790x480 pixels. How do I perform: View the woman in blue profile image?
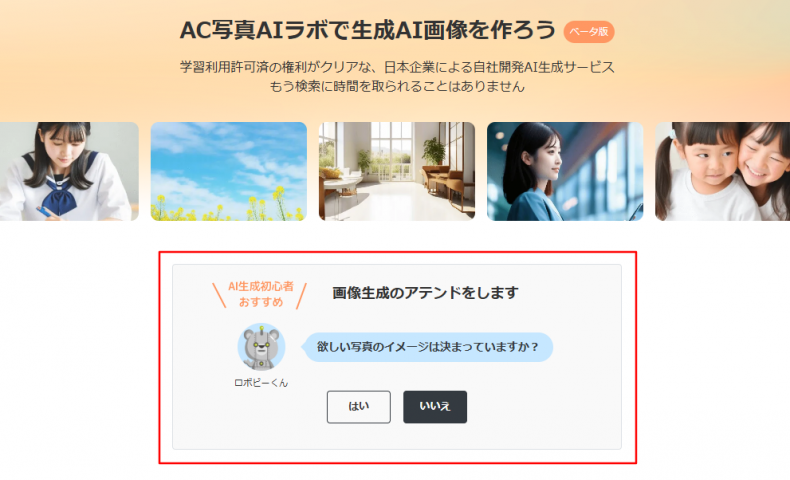[x=565, y=171]
